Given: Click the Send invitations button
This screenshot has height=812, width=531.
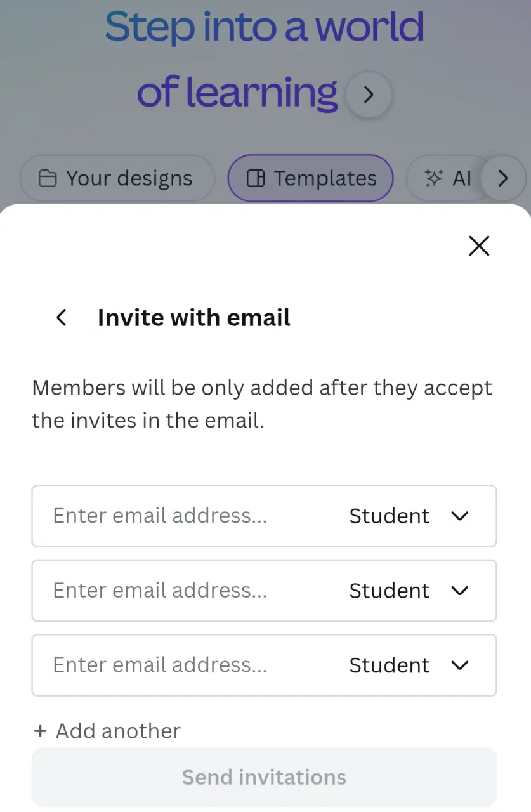Looking at the screenshot, I should pos(264,777).
